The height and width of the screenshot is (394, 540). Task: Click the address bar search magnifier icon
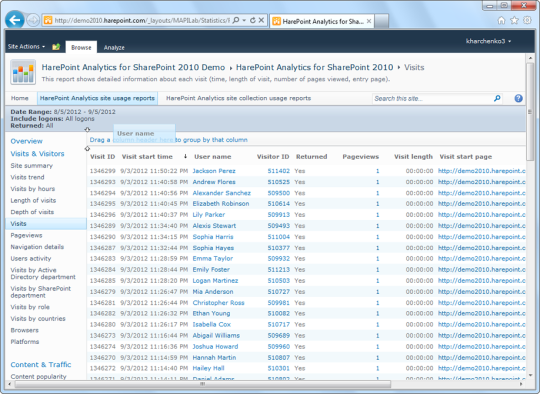tap(236, 20)
